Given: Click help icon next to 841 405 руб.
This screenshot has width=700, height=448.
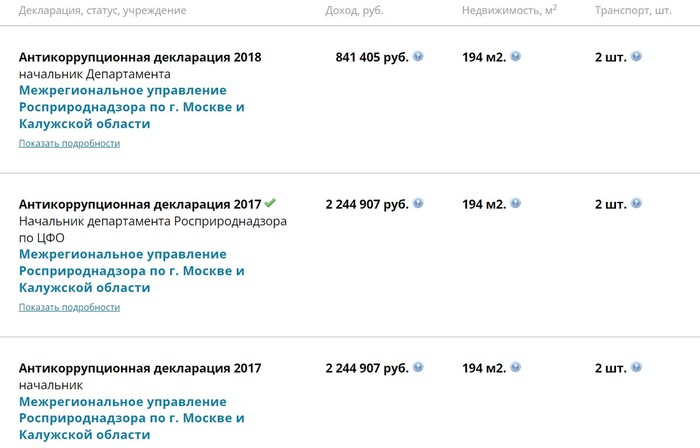Looking at the screenshot, I should click(418, 56).
